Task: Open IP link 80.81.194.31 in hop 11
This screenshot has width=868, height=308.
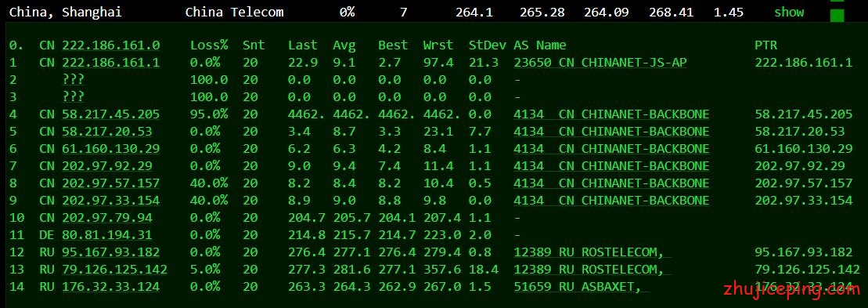Action: click(107, 235)
